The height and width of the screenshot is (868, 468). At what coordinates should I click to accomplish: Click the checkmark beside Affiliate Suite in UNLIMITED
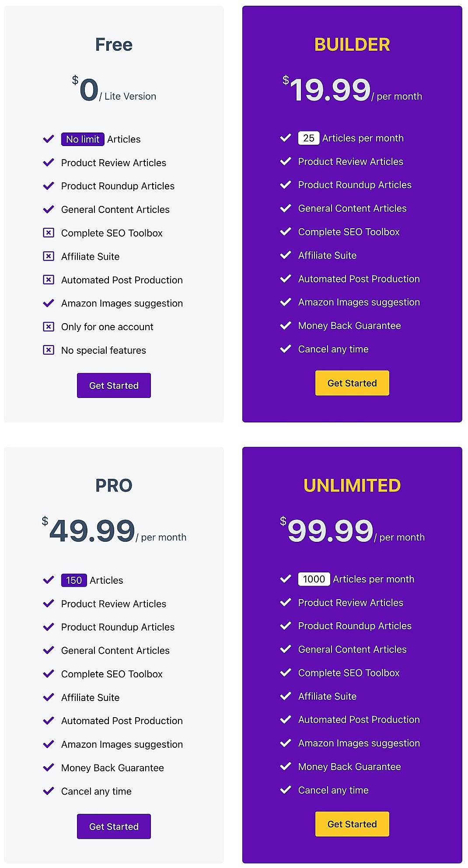[286, 696]
